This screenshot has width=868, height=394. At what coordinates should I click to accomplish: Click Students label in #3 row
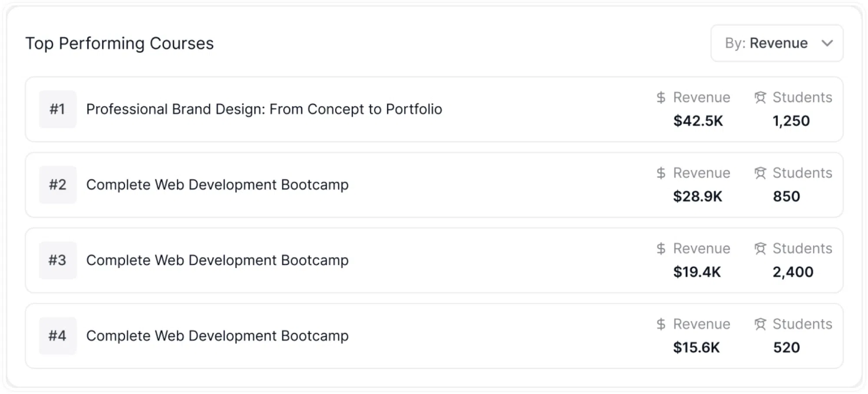point(802,248)
